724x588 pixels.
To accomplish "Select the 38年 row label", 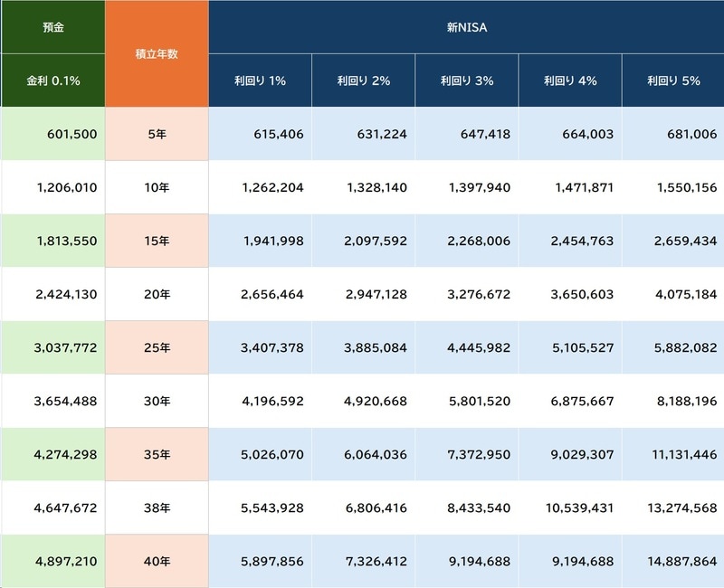I will pyautogui.click(x=157, y=507).
